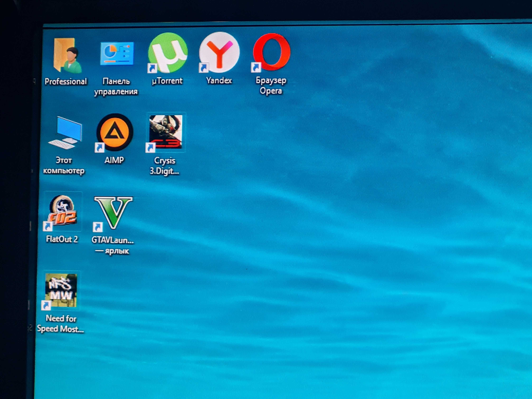Click the "Браузер Opera" text label

click(x=271, y=86)
